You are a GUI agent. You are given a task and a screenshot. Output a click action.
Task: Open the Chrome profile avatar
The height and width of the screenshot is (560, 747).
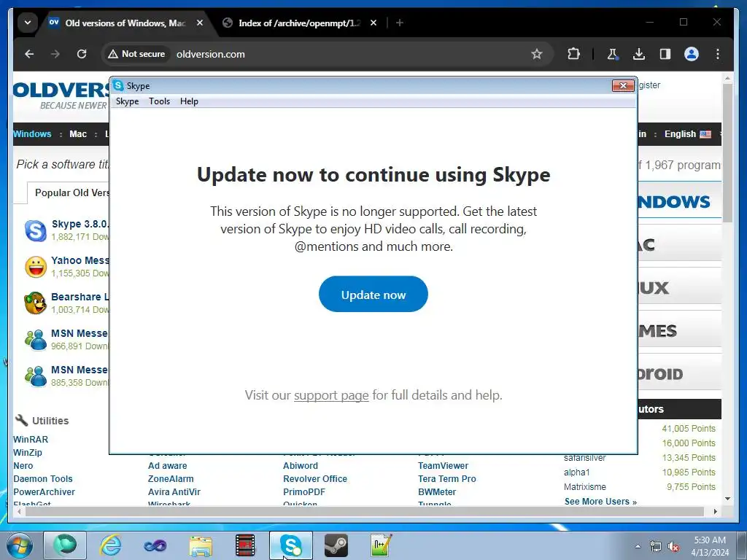692,54
